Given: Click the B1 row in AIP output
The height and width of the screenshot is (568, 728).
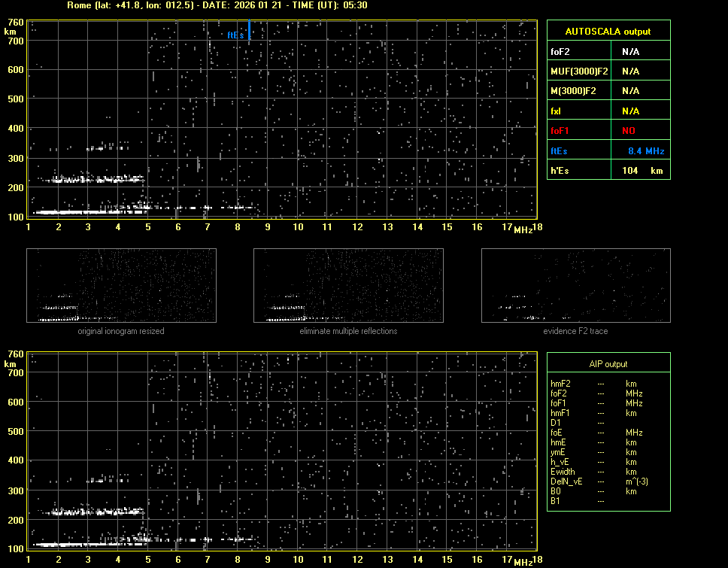Looking at the screenshot, I should [555, 501].
